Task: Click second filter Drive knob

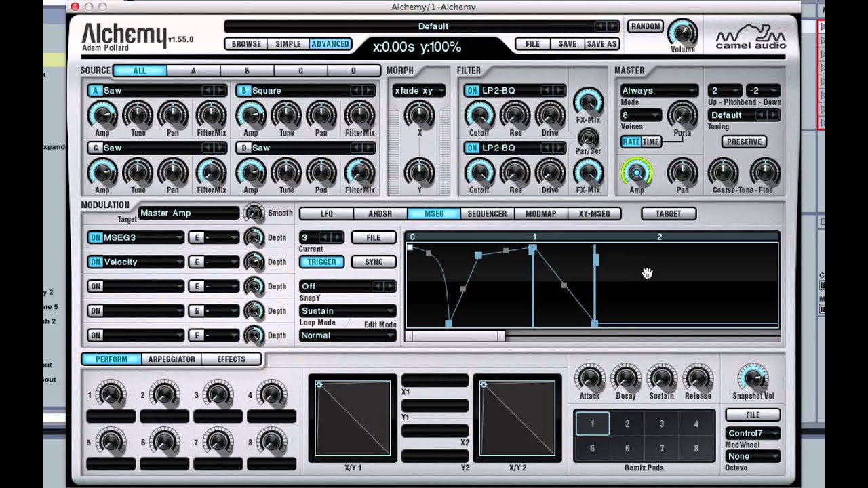Action: point(550,172)
